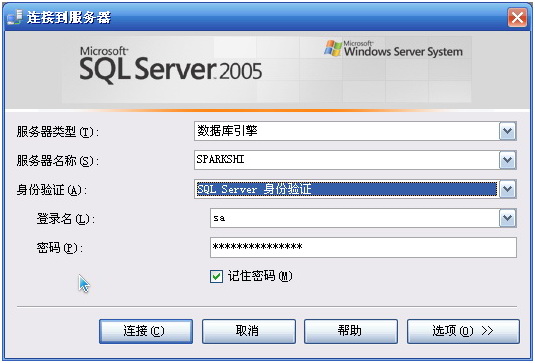Select the highlighted SQL Server 身份验证 field
Image resolution: width=535 pixels, height=363 pixels.
coord(347,189)
